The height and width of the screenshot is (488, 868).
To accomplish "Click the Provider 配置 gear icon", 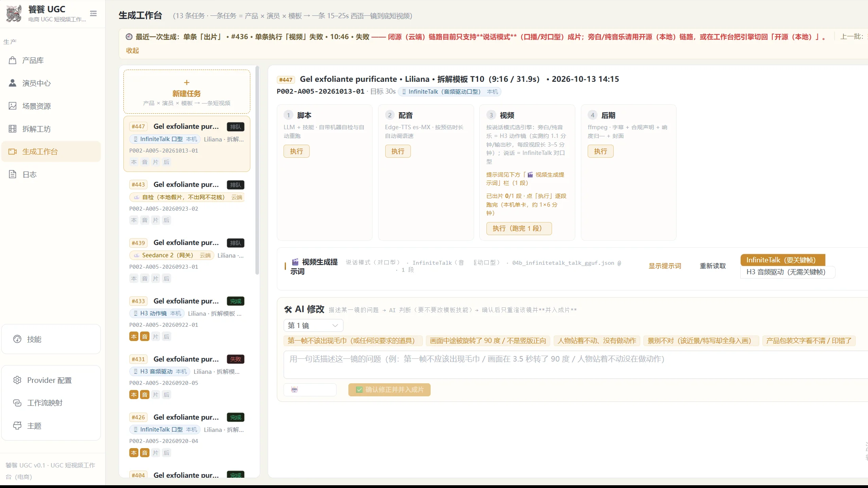I will (17, 380).
